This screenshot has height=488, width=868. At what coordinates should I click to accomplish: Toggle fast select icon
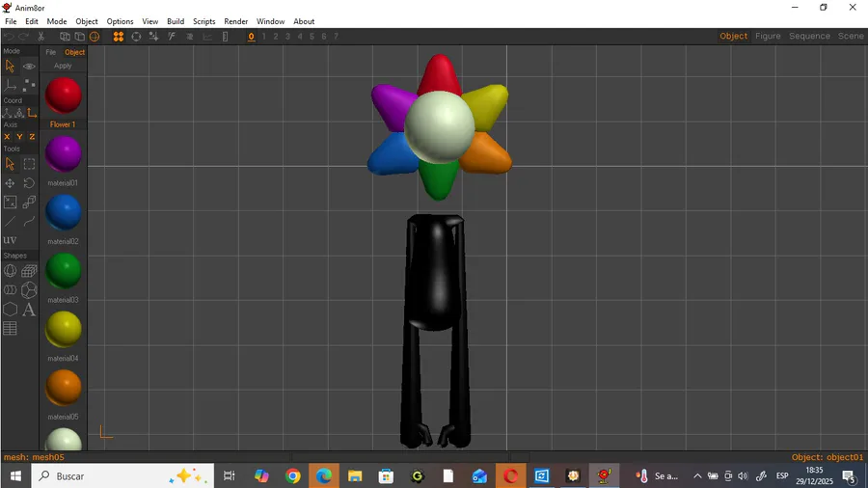pyautogui.click(x=172, y=37)
